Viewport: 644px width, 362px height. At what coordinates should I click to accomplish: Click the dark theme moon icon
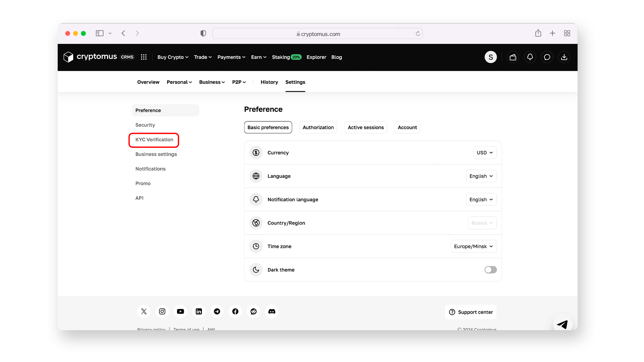click(x=256, y=269)
